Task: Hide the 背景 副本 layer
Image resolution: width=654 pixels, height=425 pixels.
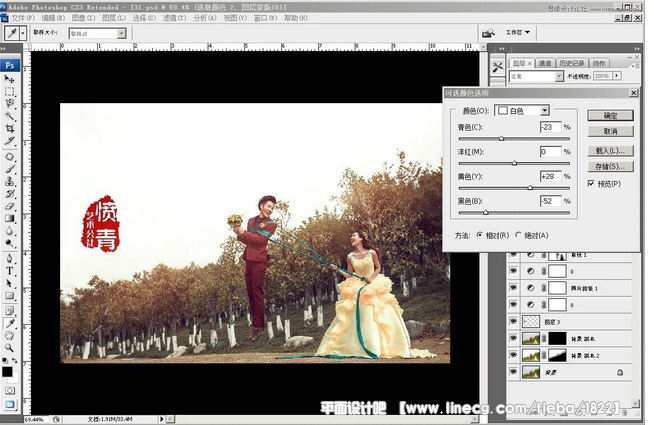Action: tap(513, 338)
